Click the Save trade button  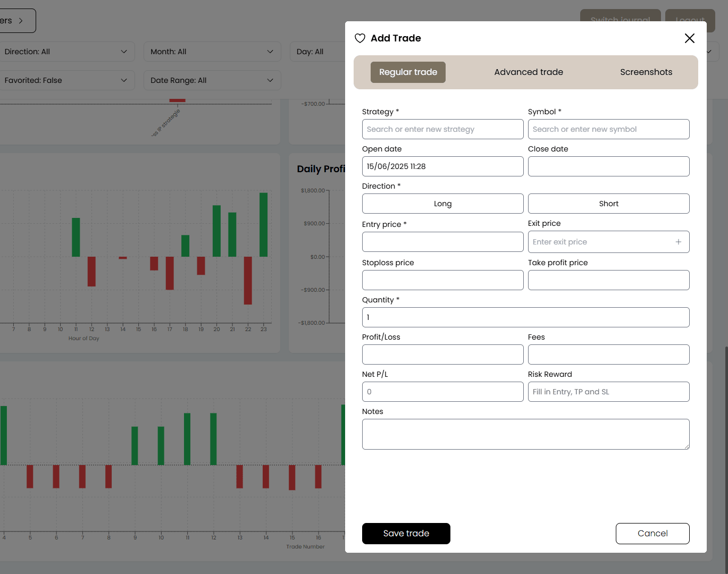pos(406,533)
